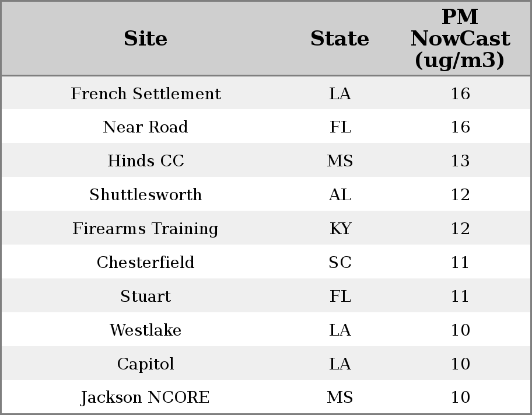The width and height of the screenshot is (532, 415).
Task: Click the Site column header
Action: 145,39
